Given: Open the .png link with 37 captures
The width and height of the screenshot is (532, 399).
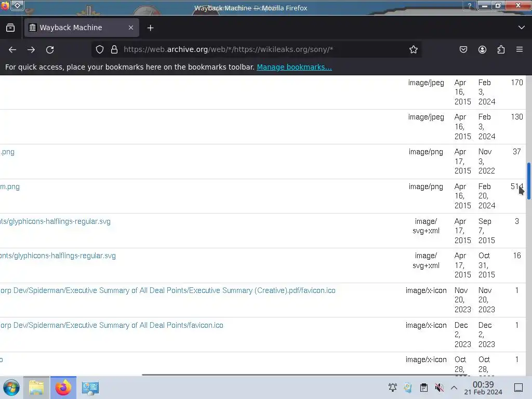Looking at the screenshot, I should point(7,152).
